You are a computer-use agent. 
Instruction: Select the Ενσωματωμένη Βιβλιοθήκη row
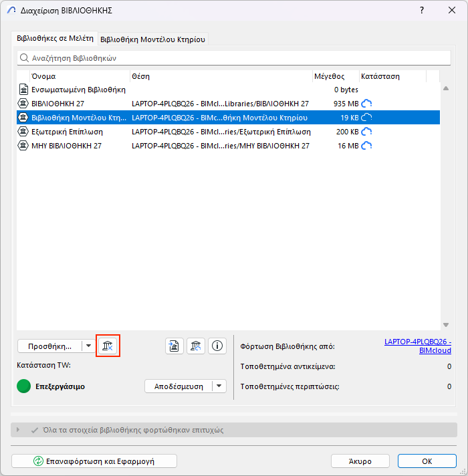coord(228,90)
